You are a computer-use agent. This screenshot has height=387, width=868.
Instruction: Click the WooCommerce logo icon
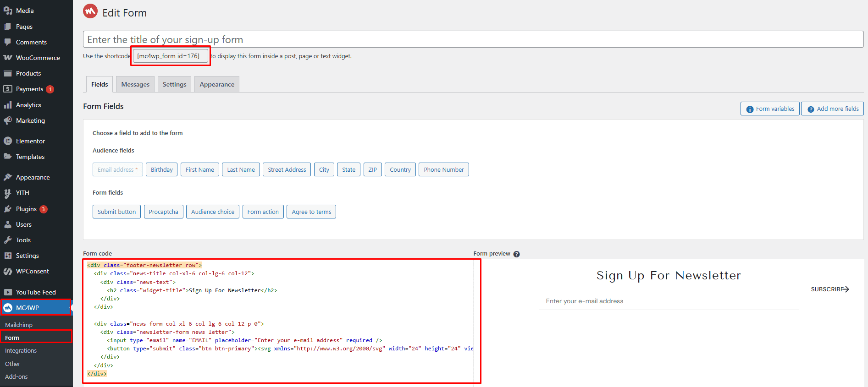click(x=8, y=58)
